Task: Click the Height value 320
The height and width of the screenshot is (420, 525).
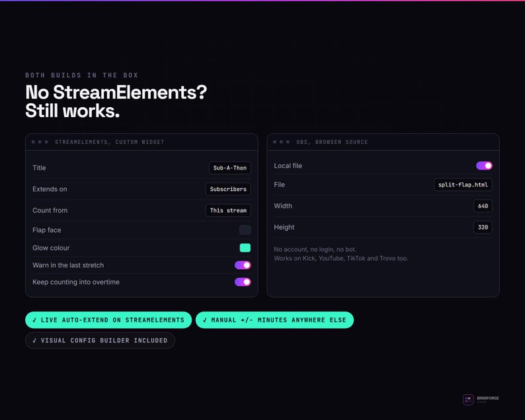Action: 483,227
